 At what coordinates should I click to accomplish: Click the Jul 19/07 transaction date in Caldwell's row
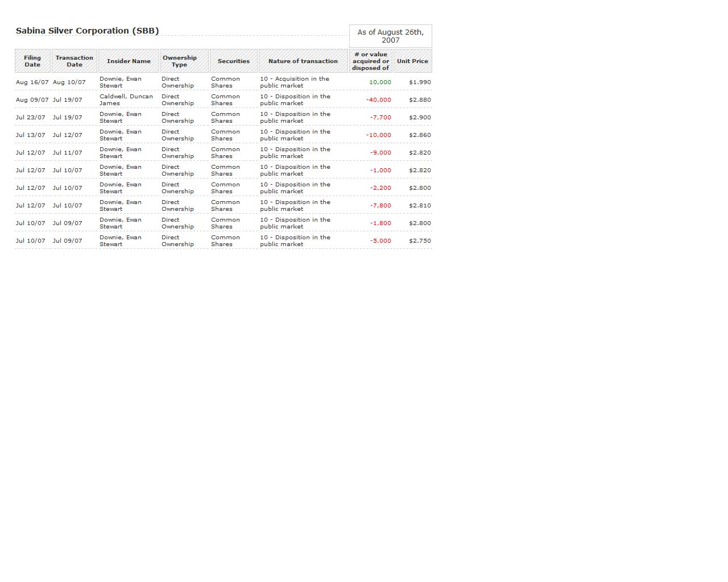click(68, 100)
